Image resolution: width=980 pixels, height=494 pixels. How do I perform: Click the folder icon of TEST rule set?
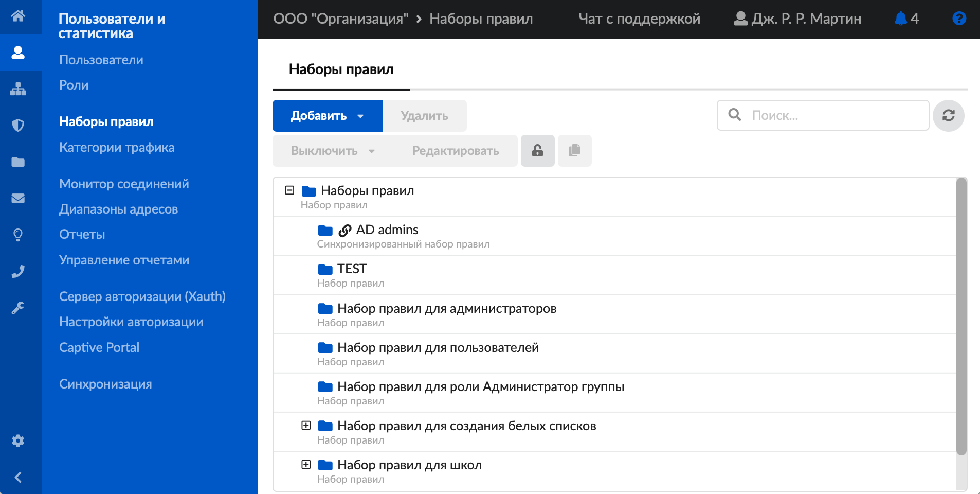point(325,269)
